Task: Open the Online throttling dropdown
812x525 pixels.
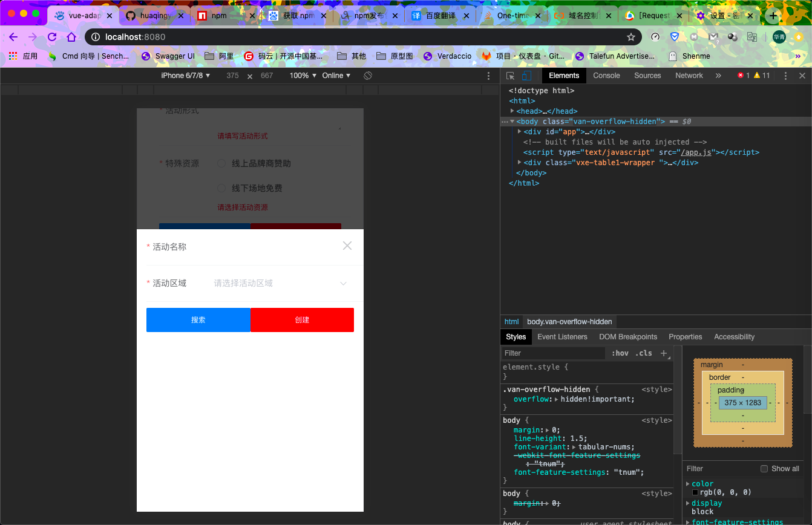Action: tap(336, 76)
